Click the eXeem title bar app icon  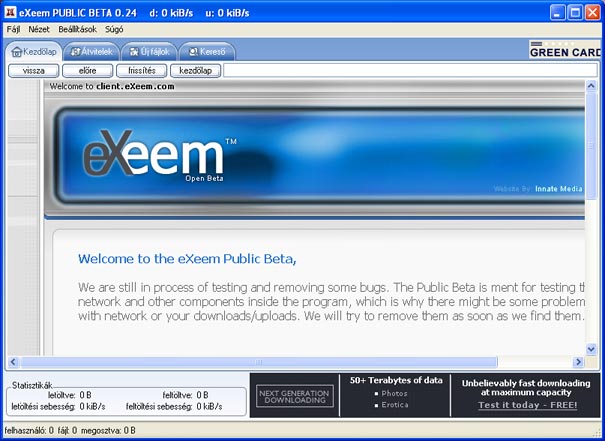11,12
